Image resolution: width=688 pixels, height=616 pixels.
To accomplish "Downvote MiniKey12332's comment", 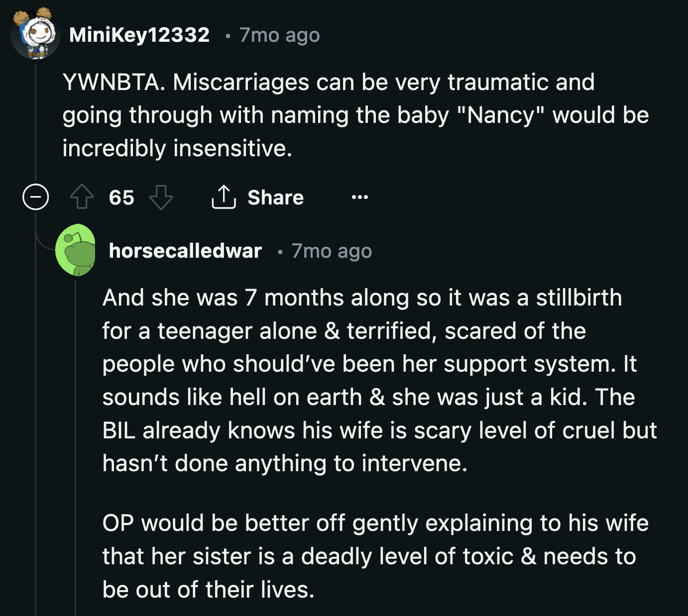I will (161, 197).
